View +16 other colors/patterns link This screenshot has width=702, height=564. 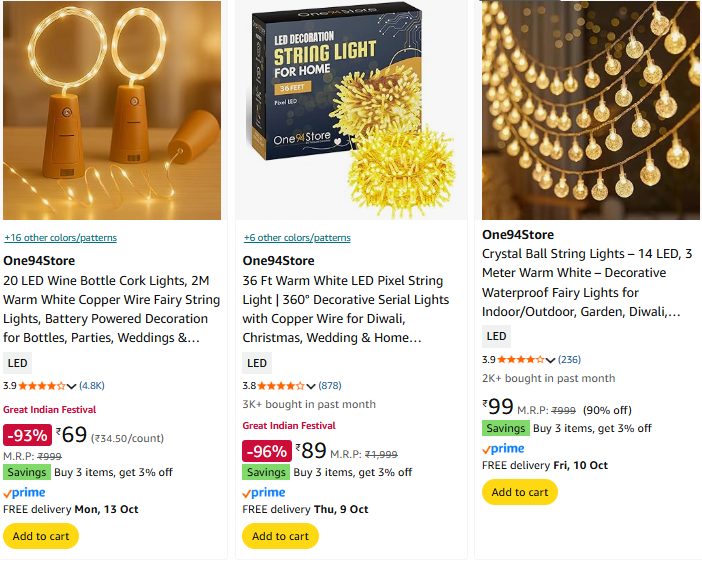[x=60, y=238]
